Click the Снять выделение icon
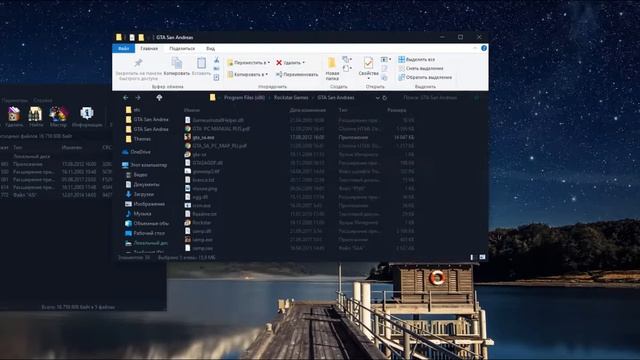Viewport: 640px width, 360px height. (402, 68)
